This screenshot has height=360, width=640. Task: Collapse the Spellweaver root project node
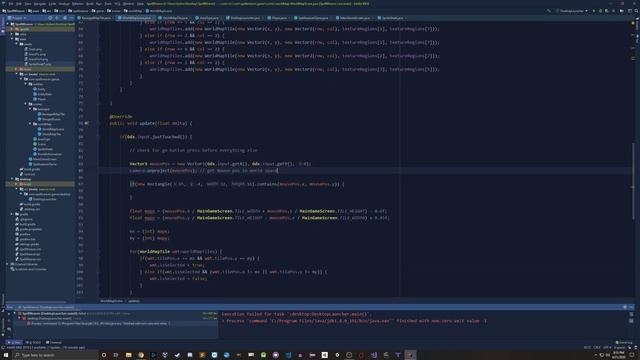pyautogui.click(x=8, y=24)
